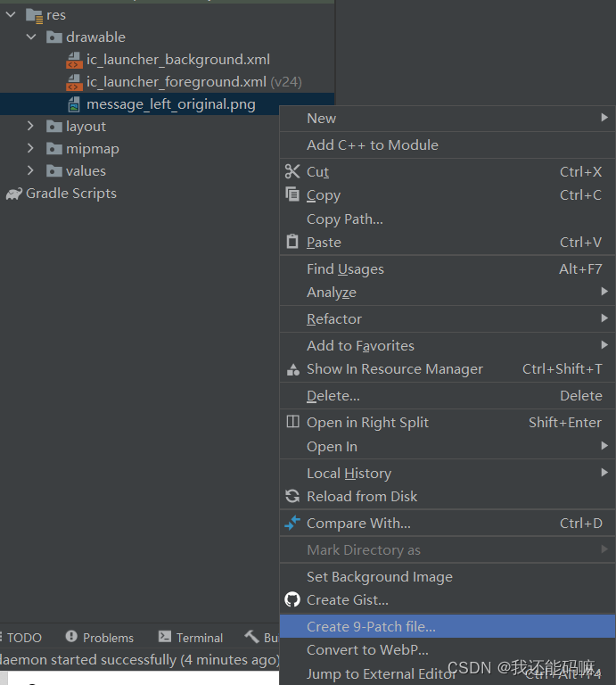Select Gradle Scripts in project tree

pos(71,194)
